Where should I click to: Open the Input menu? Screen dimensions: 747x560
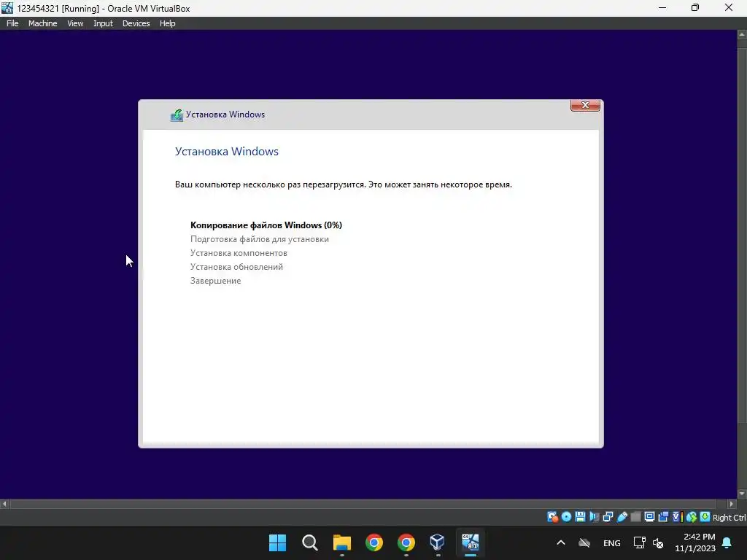pos(103,23)
